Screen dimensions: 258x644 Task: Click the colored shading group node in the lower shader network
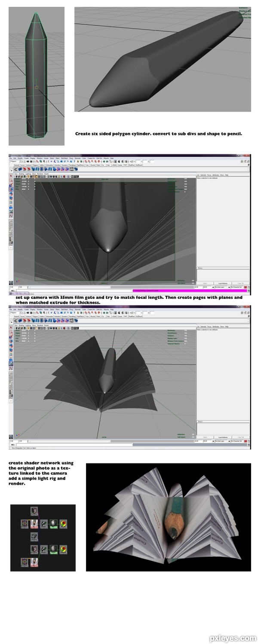63,550
